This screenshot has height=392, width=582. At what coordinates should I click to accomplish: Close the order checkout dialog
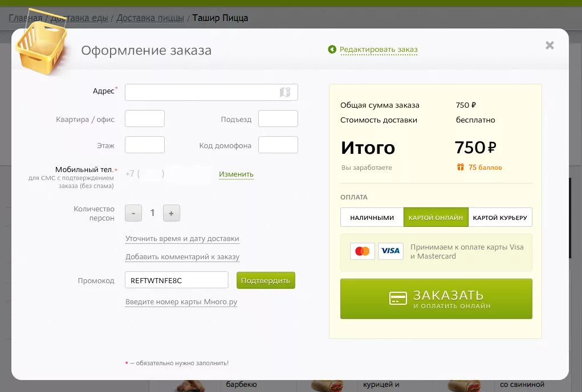pos(550,45)
